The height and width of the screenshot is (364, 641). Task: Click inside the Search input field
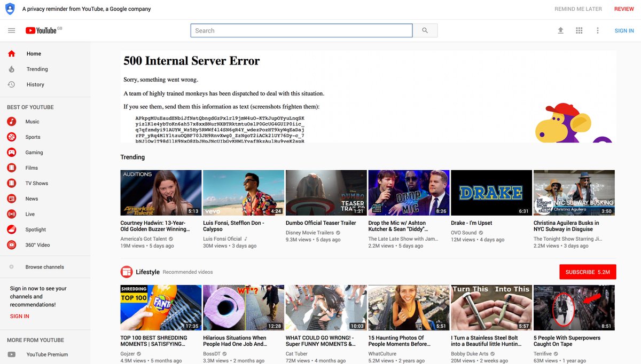[301, 30]
